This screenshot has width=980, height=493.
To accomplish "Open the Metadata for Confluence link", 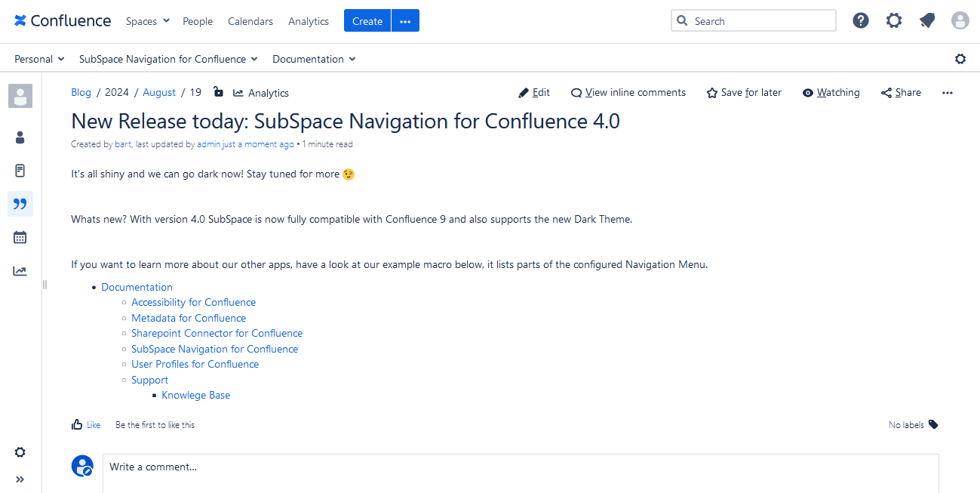I will pyautogui.click(x=189, y=318).
